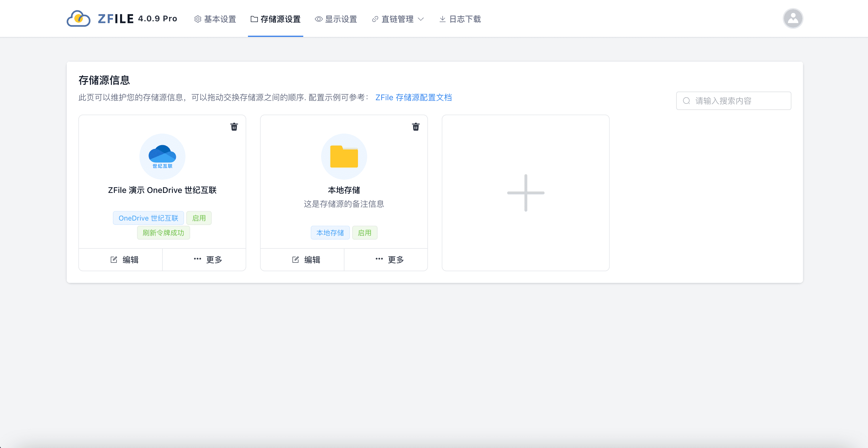868x448 pixels.
Task: Add new storage source with plus icon
Action: [x=525, y=193]
